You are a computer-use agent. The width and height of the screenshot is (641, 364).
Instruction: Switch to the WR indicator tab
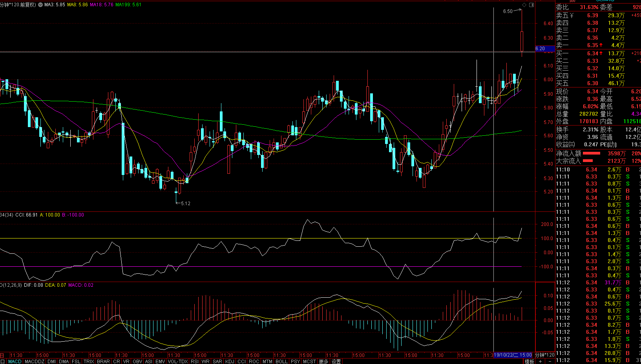click(x=205, y=361)
